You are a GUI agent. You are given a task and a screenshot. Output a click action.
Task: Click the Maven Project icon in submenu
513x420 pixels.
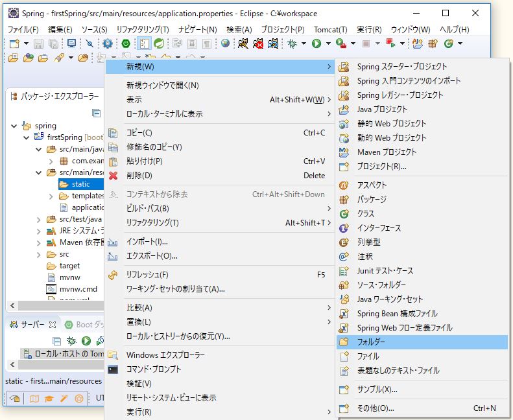(x=344, y=152)
